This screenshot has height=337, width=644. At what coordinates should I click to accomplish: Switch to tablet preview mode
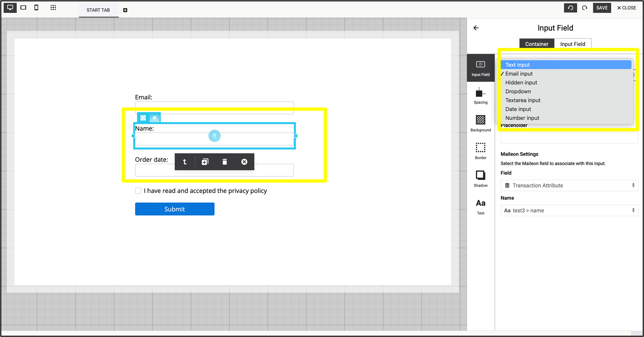click(x=23, y=7)
